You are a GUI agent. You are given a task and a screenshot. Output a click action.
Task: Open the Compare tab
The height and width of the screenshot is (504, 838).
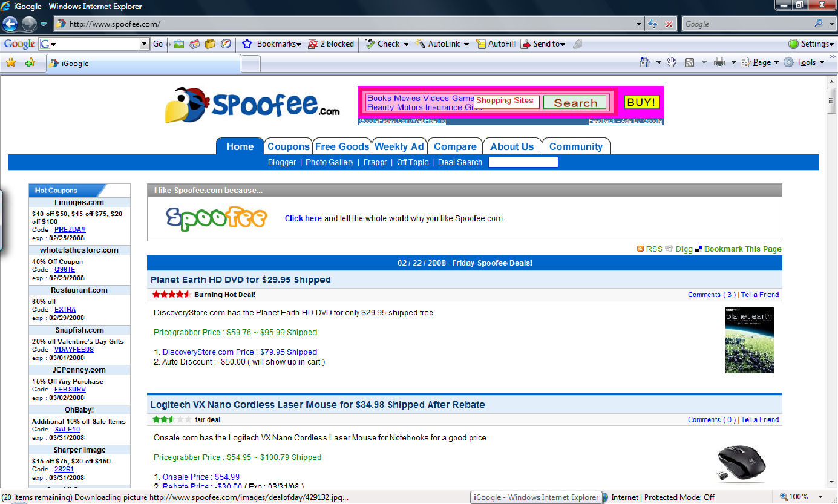click(455, 146)
